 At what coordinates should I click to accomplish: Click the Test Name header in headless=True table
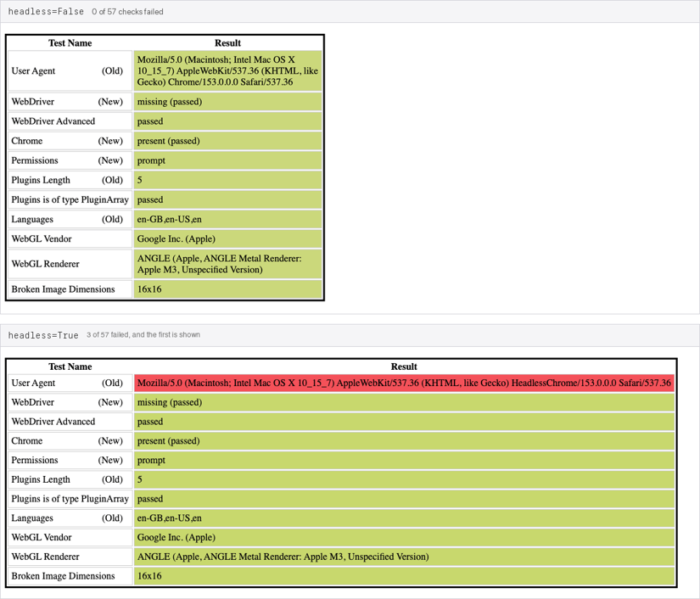click(x=70, y=367)
